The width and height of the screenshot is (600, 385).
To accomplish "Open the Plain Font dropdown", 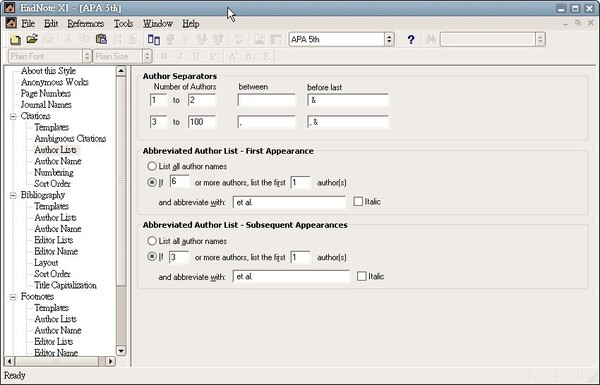I will (x=87, y=56).
